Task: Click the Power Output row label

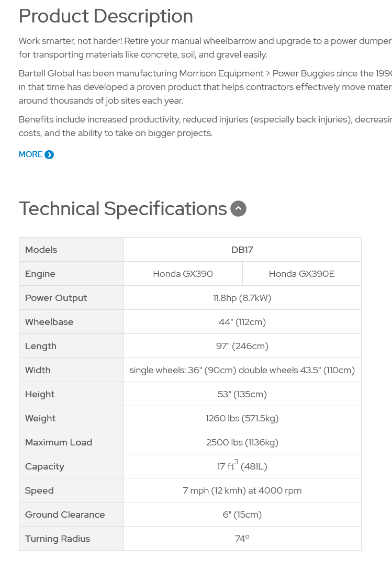Action: [56, 298]
